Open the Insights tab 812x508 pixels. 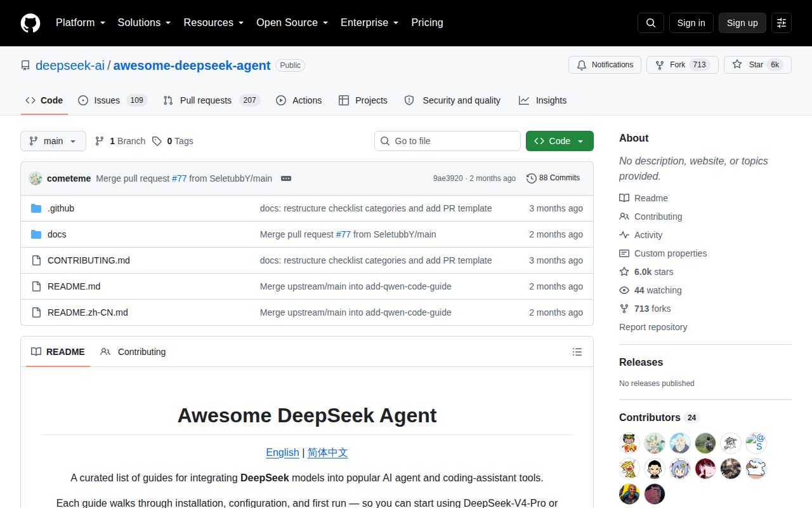pos(542,100)
